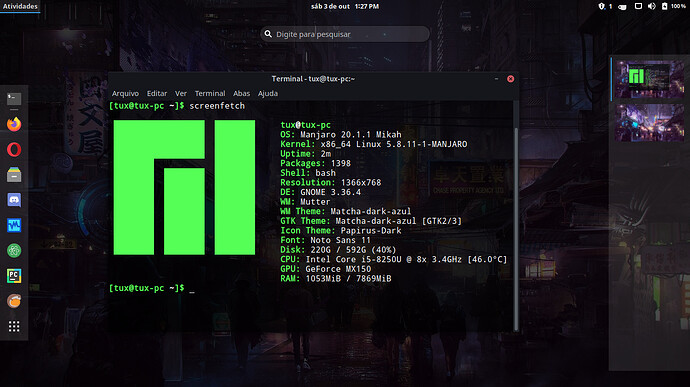Viewport: 690px width, 387px height.
Task: Click the green Manjaro ASCII logo
Action: click(184, 187)
